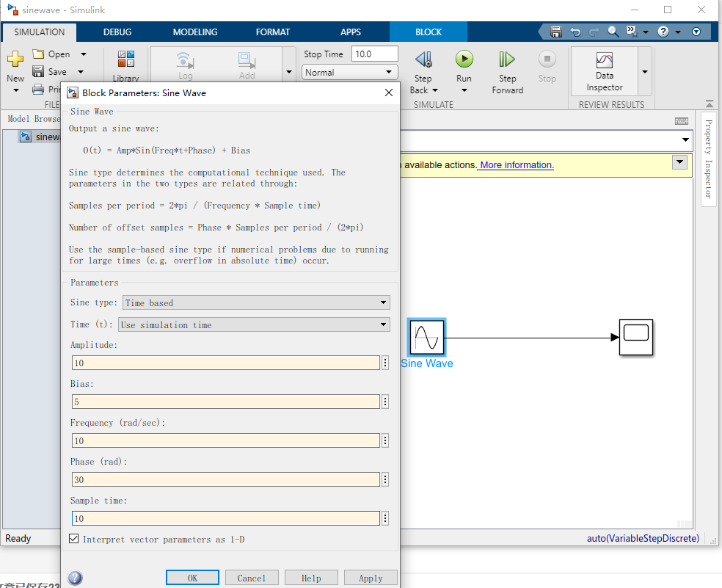
Task: Expand the Save dropdown arrow
Action: tap(81, 71)
